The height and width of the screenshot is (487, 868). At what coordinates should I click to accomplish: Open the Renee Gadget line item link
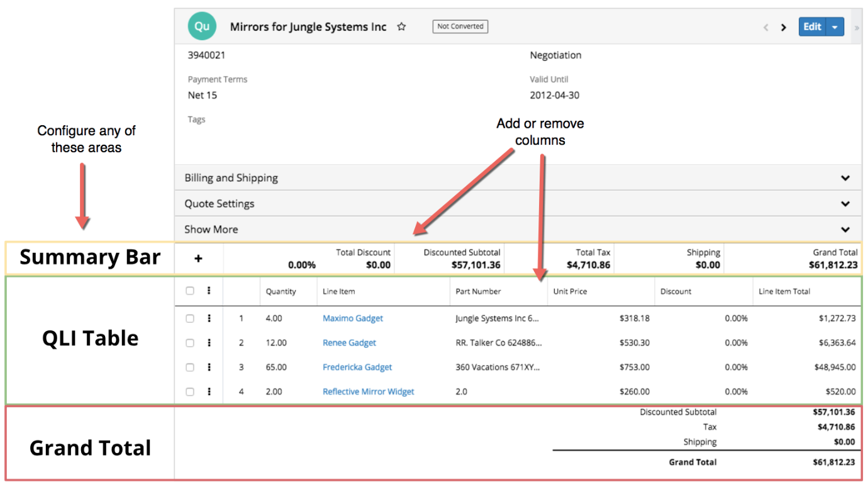coord(349,343)
